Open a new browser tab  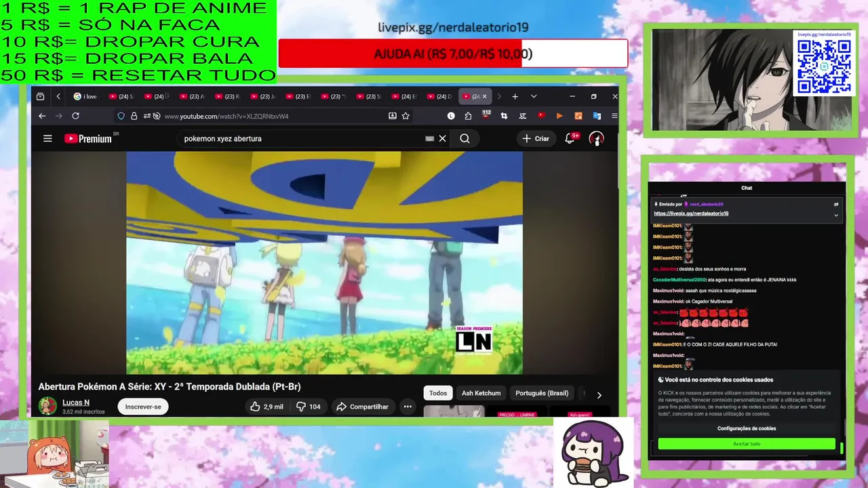(515, 96)
